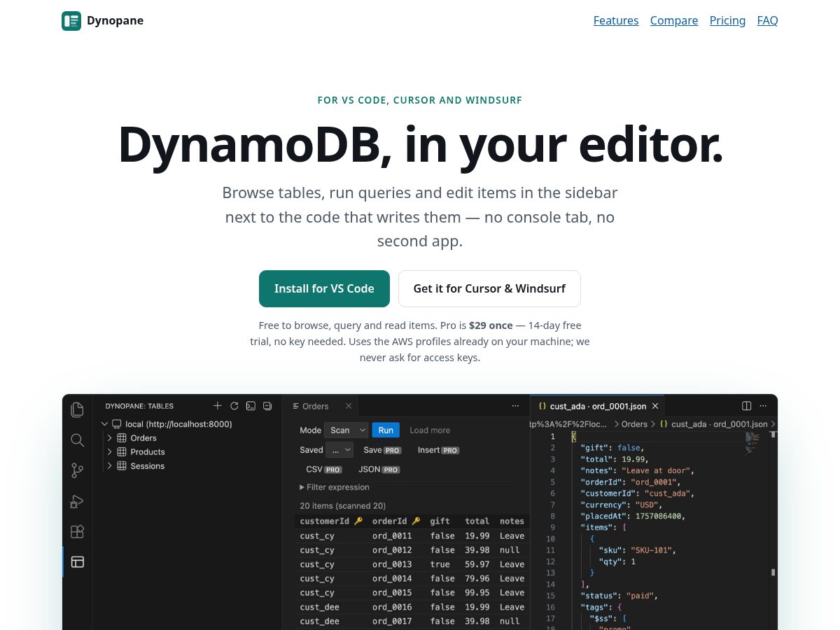This screenshot has width=840, height=630.
Task: Open the Compare nav link
Action: pyautogui.click(x=674, y=21)
